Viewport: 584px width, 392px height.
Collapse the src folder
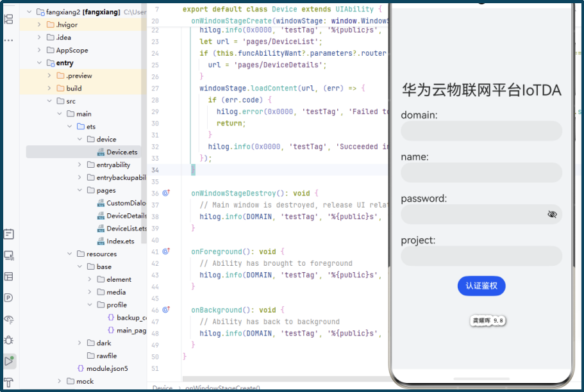click(x=49, y=101)
